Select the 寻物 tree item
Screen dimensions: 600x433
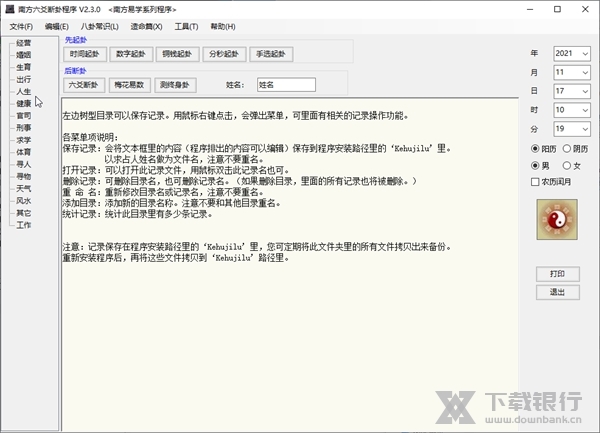(x=23, y=176)
